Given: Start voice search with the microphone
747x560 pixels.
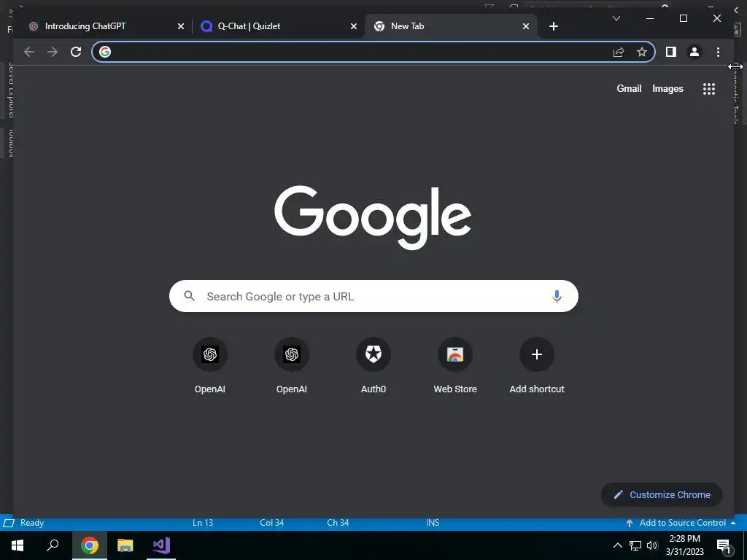Looking at the screenshot, I should (557, 296).
